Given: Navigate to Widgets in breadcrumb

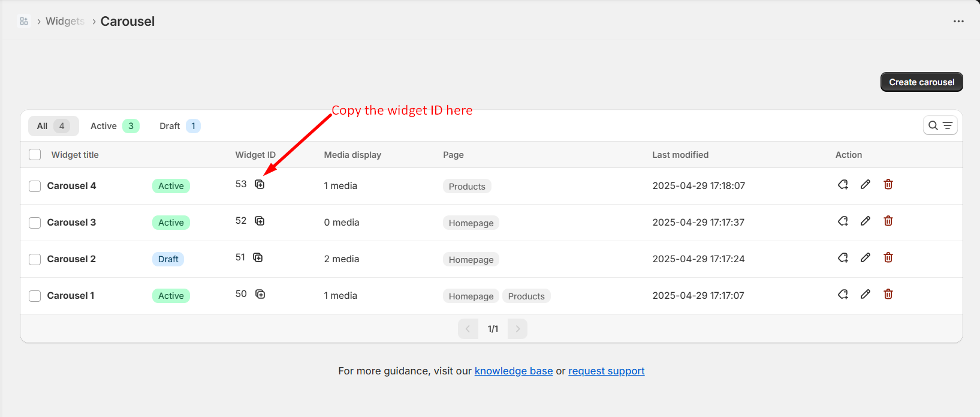Looking at the screenshot, I should (65, 21).
